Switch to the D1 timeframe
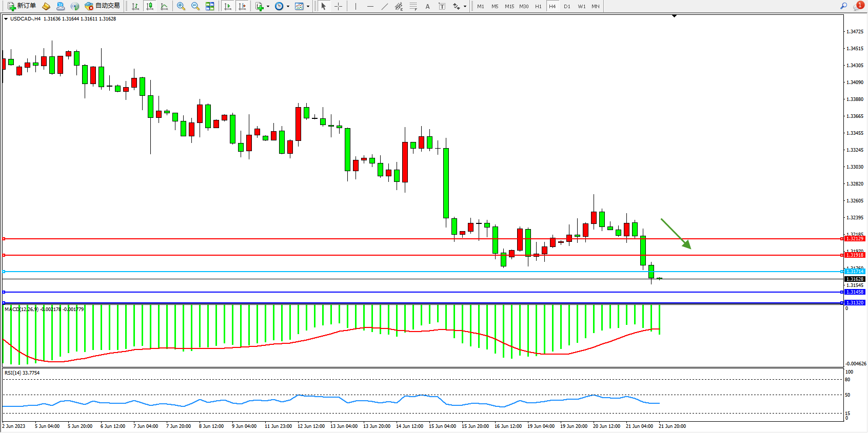The width and height of the screenshot is (868, 433). point(567,6)
